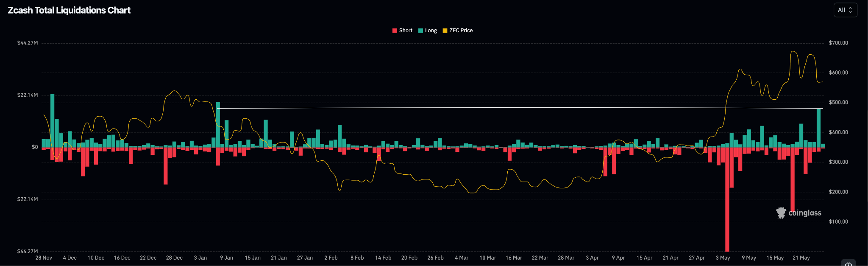Image resolution: width=868 pixels, height=266 pixels.
Task: Click the bottom $44.27M left axis label
Action: pos(28,252)
